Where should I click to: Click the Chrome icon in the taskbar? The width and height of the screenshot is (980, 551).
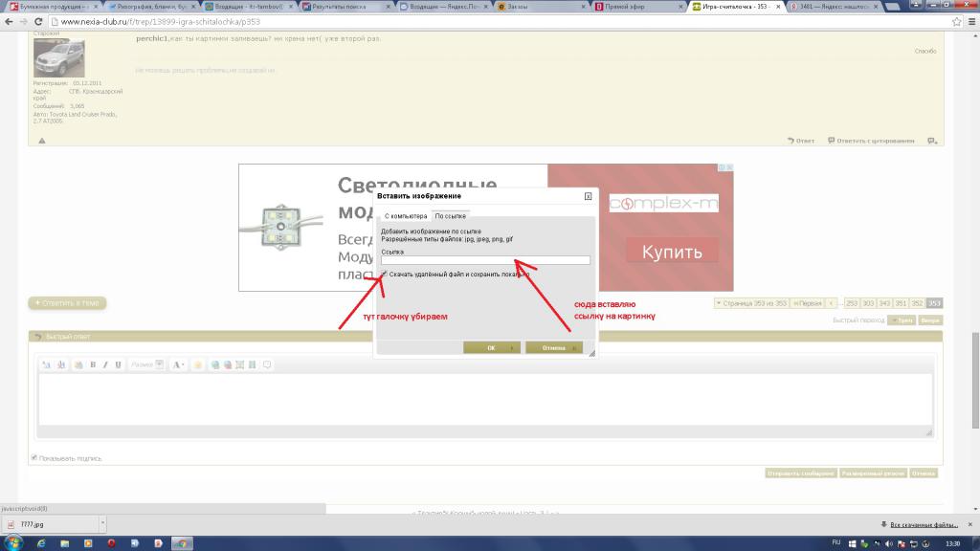(x=182, y=542)
